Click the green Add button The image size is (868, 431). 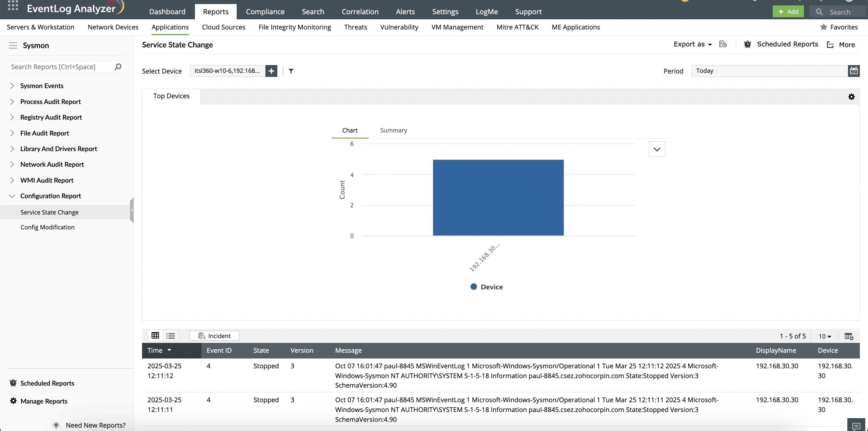coord(788,12)
